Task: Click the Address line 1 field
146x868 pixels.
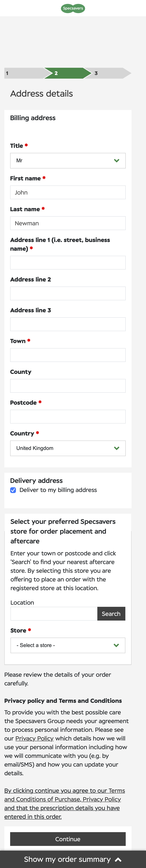Action: [68, 263]
